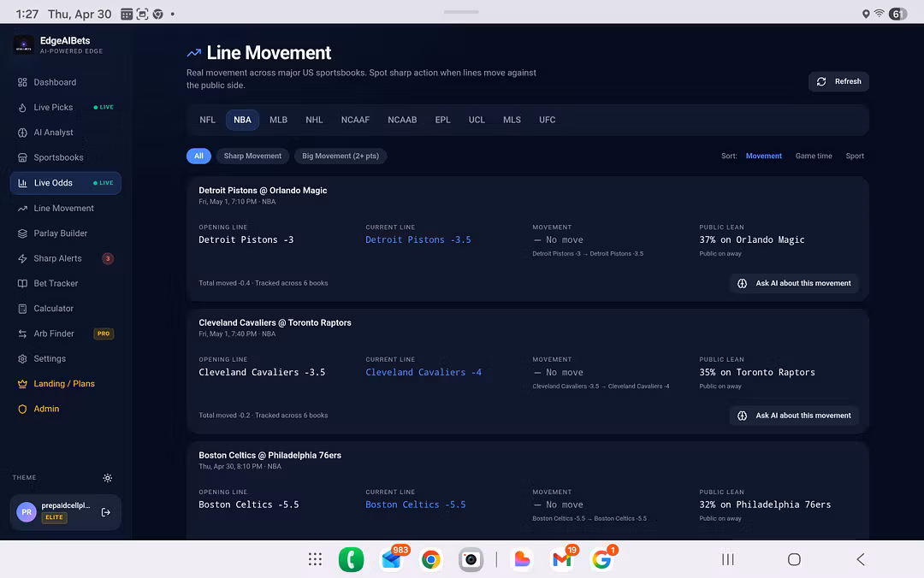Open the Dashboard sidebar icon

click(x=22, y=82)
